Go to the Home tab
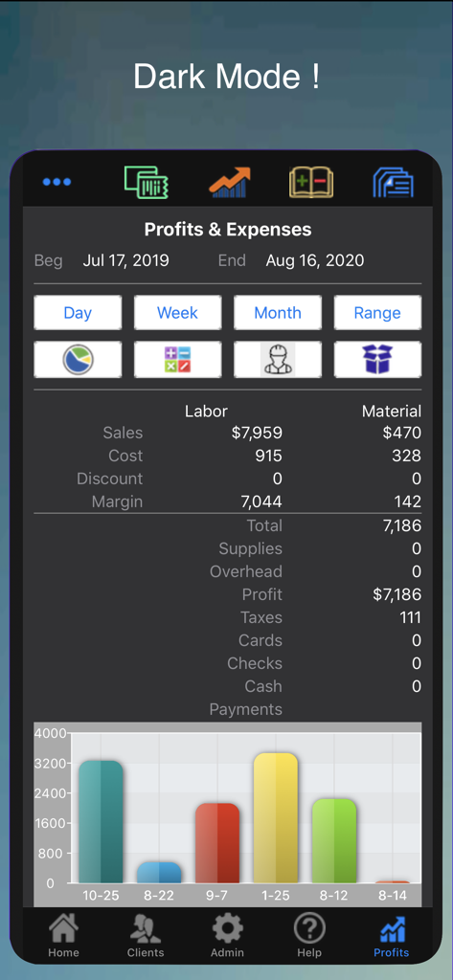 pyautogui.click(x=64, y=936)
